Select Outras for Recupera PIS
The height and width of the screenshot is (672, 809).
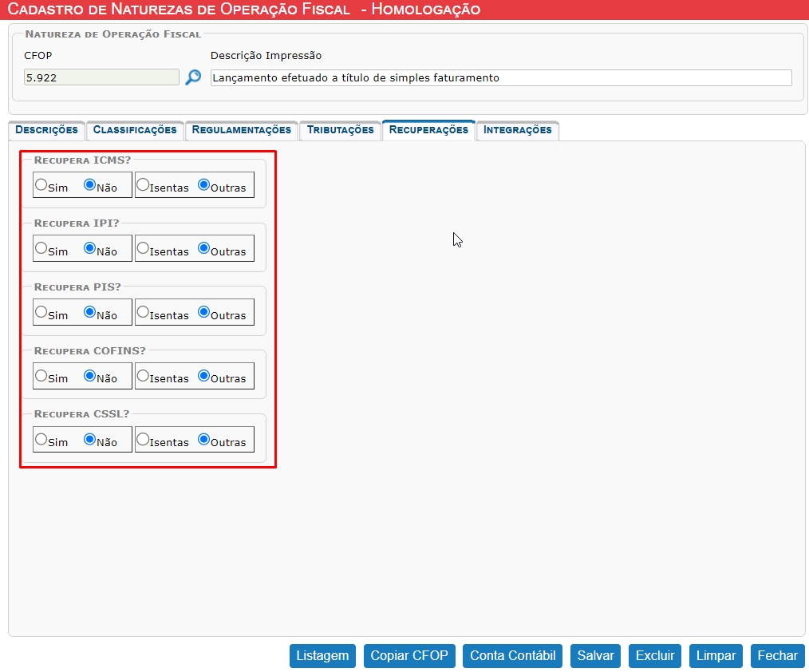pyautogui.click(x=203, y=312)
